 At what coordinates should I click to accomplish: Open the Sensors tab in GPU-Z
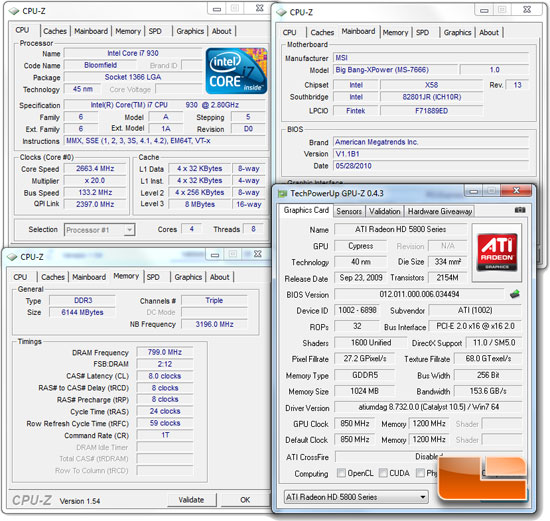point(349,212)
